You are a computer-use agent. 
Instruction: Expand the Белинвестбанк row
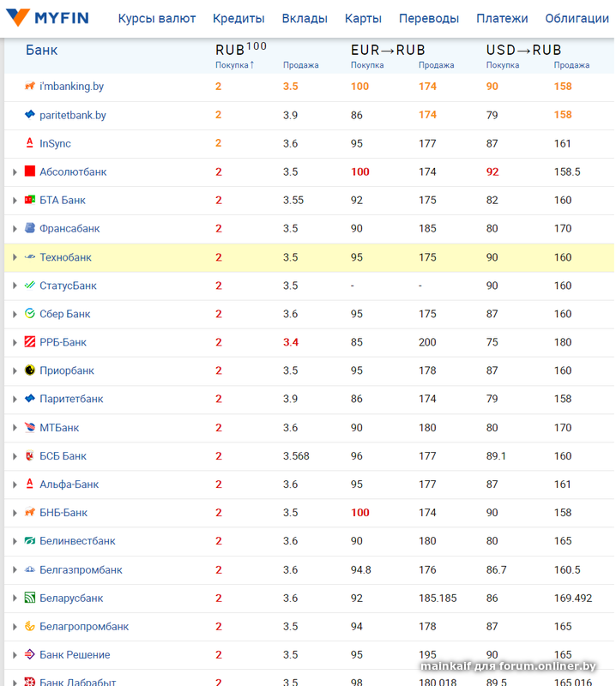pyautogui.click(x=15, y=541)
